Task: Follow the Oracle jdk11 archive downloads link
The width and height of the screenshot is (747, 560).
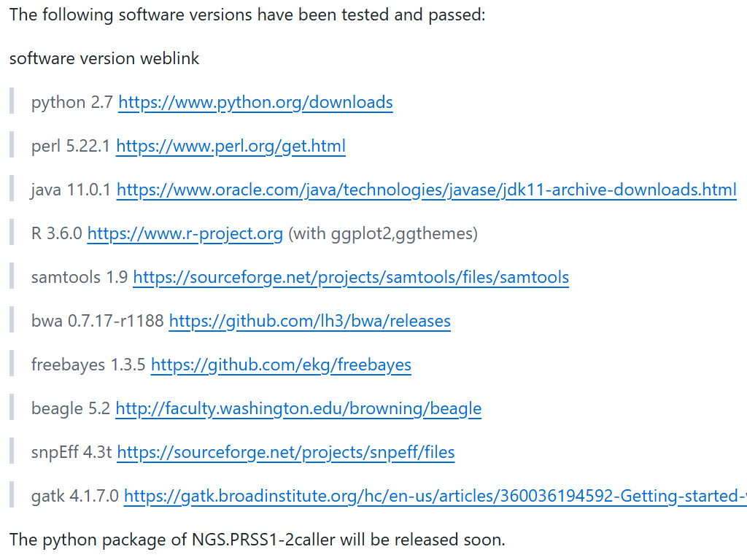Action: click(x=426, y=190)
